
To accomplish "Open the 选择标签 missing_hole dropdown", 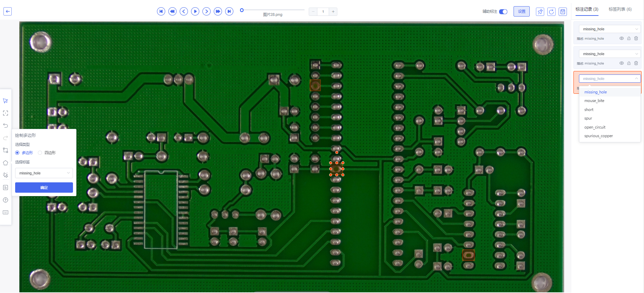I will pyautogui.click(x=44, y=173).
